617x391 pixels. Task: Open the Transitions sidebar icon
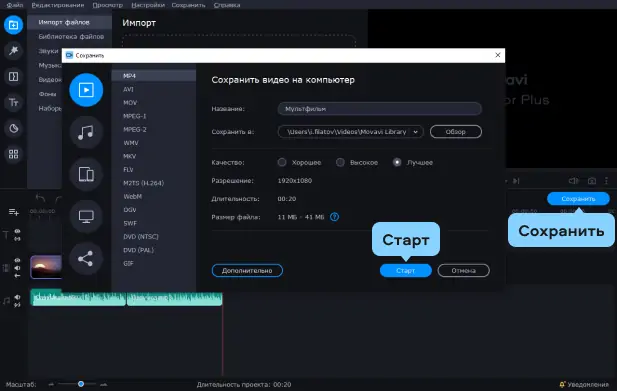(13, 76)
